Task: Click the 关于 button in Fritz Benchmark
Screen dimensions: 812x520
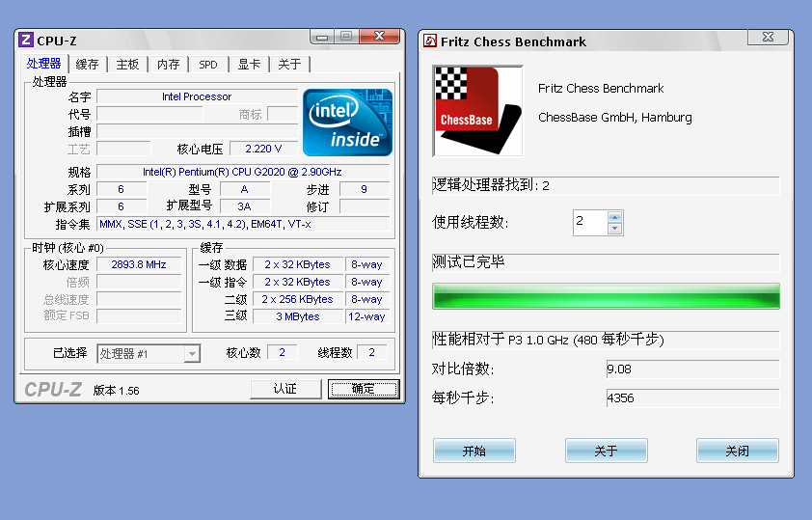Action: [x=606, y=451]
